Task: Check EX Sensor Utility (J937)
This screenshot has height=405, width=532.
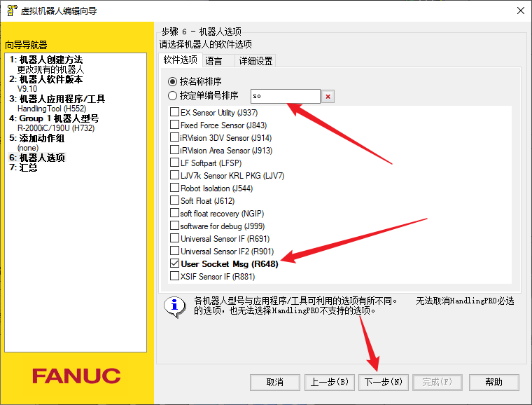Action: [175, 112]
